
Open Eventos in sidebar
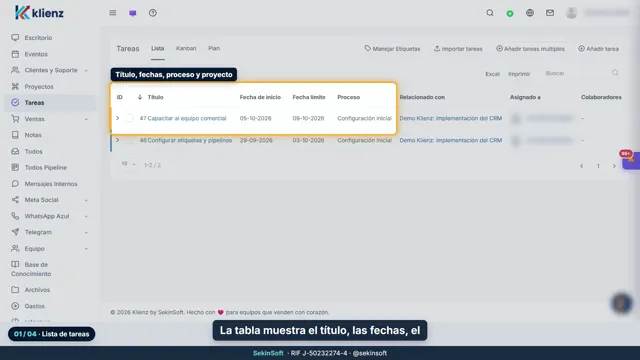coord(36,54)
